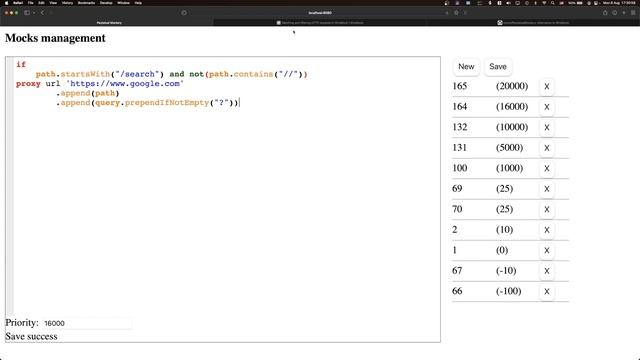Delete mock 2 via its X
Screen dimensions: 640x360
point(547,230)
